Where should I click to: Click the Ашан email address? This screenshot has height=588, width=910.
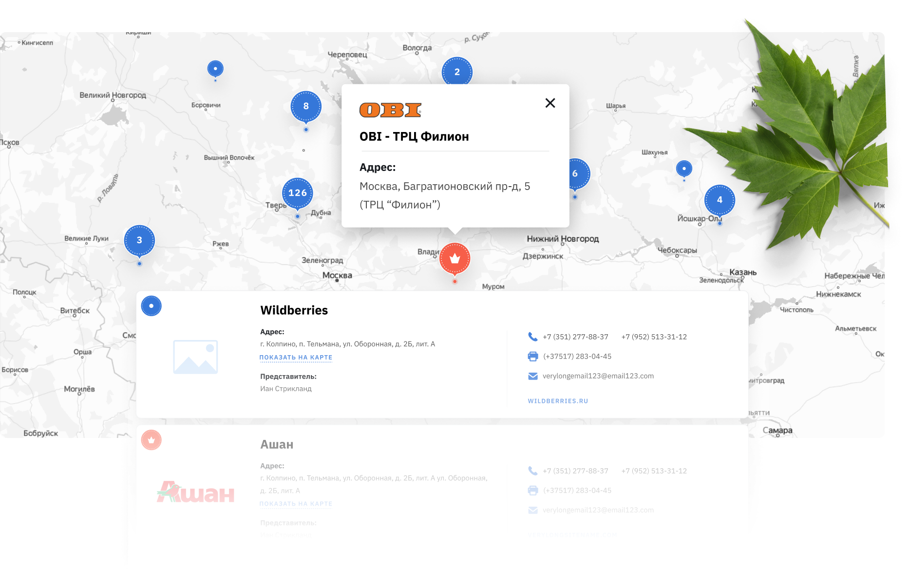598,510
